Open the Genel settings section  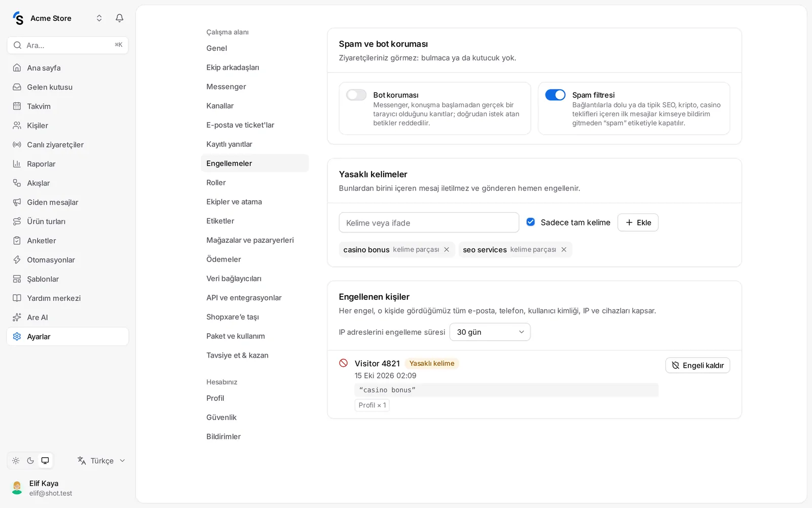(x=255, y=48)
